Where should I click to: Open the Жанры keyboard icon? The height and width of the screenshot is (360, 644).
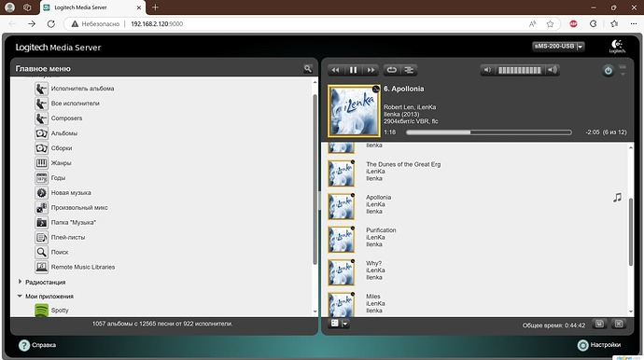click(41, 162)
